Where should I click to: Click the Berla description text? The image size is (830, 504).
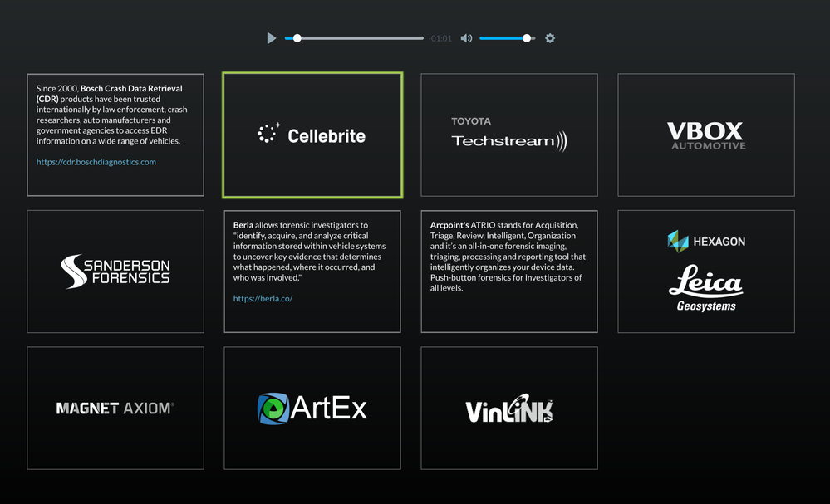point(309,252)
